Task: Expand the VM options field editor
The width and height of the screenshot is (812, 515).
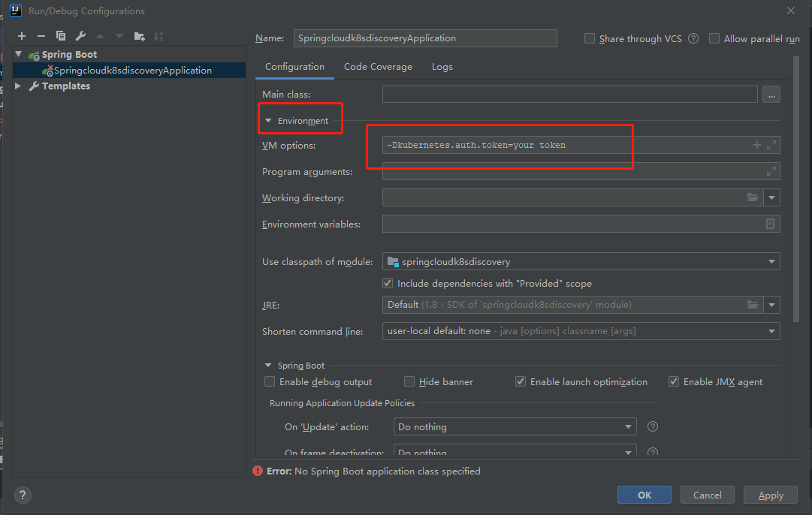Action: (x=771, y=145)
